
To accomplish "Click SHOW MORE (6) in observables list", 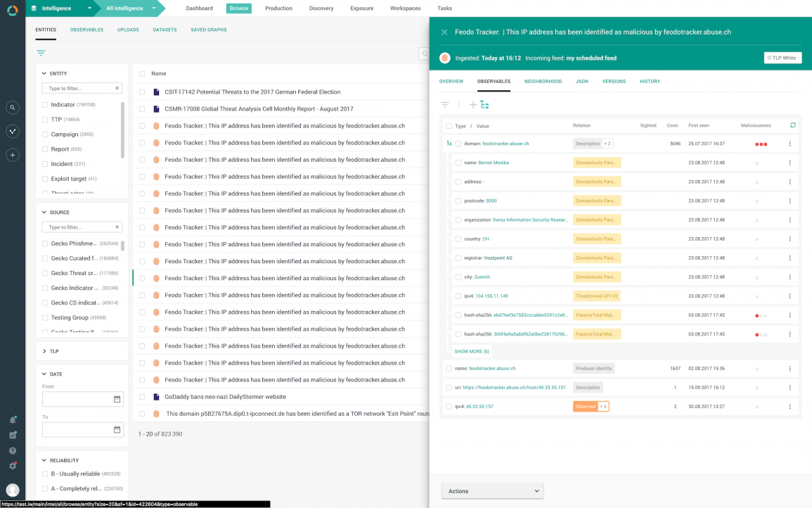I will [471, 350].
